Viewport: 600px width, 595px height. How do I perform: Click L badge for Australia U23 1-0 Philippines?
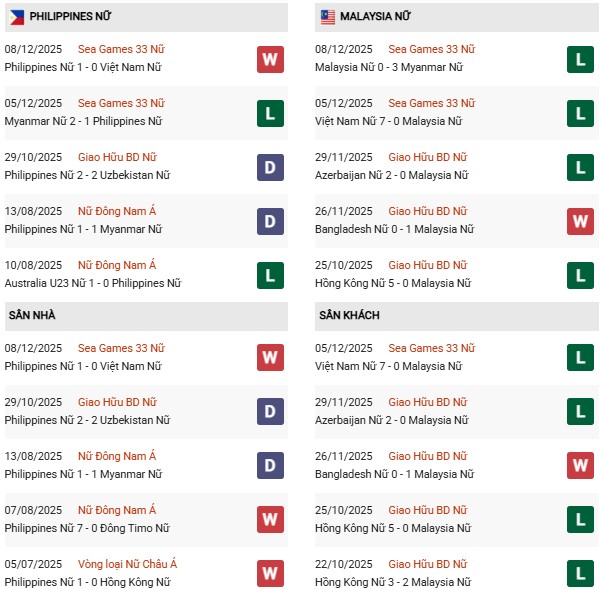(270, 275)
